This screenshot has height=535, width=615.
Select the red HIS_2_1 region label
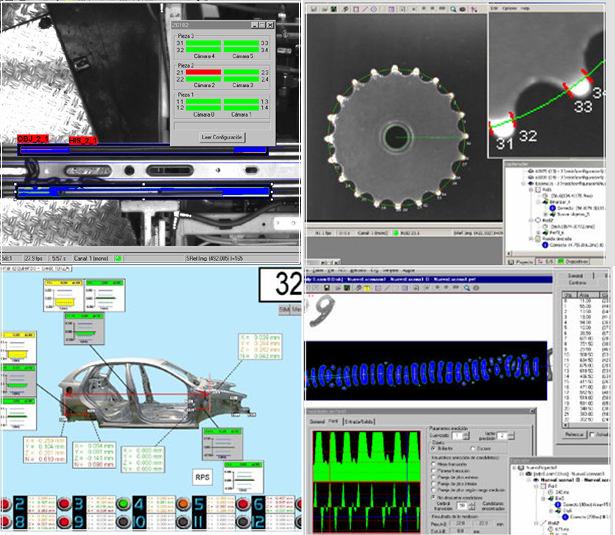point(83,140)
